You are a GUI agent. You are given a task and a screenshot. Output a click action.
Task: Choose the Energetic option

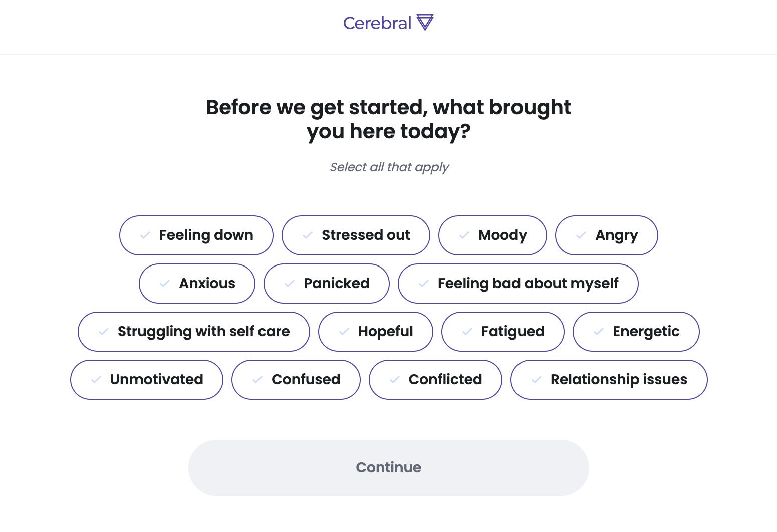tap(636, 332)
